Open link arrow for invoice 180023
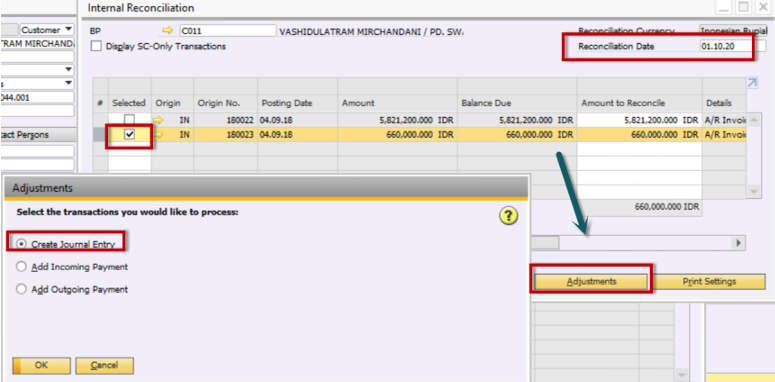This screenshot has height=382, width=775. (159, 135)
